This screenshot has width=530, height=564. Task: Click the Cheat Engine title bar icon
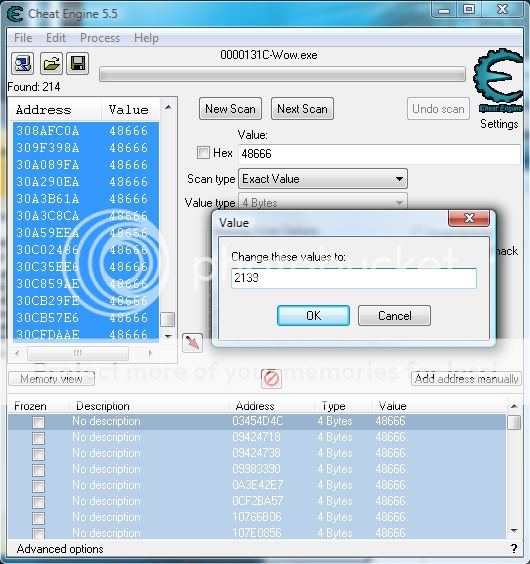15,14
